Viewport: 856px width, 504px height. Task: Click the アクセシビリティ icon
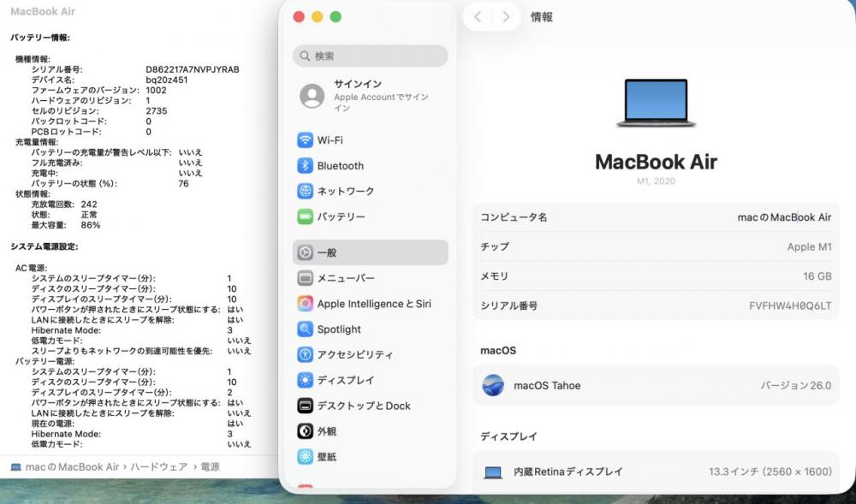(305, 354)
